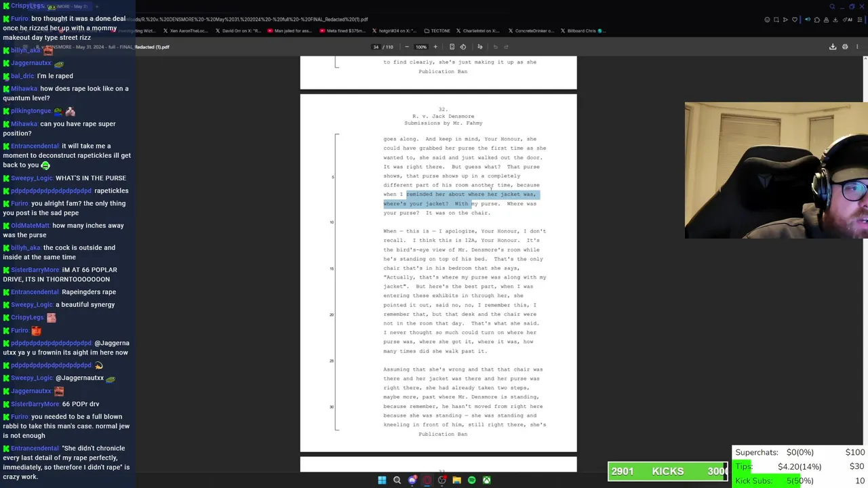Open the browser profile account icon
The image size is (868, 488).
825,20
